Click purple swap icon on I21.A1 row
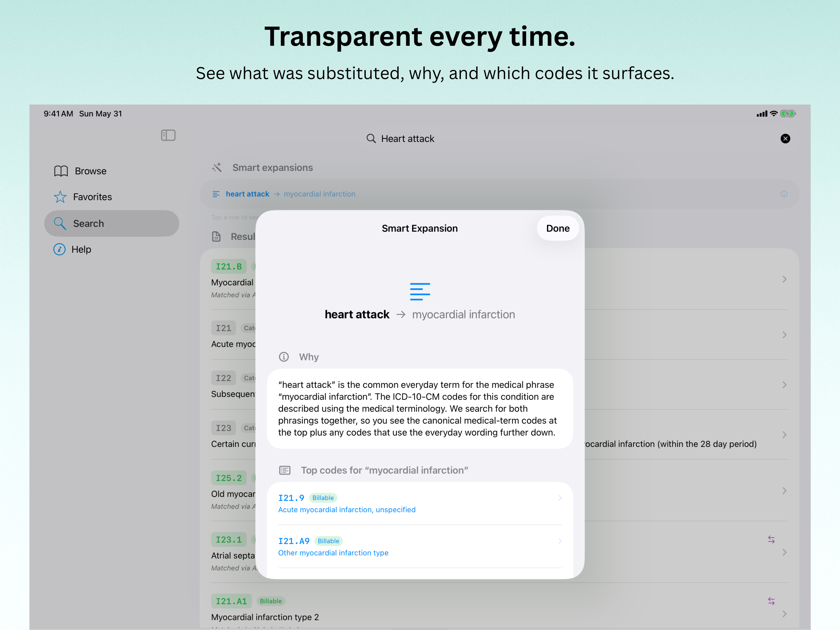 point(771,601)
